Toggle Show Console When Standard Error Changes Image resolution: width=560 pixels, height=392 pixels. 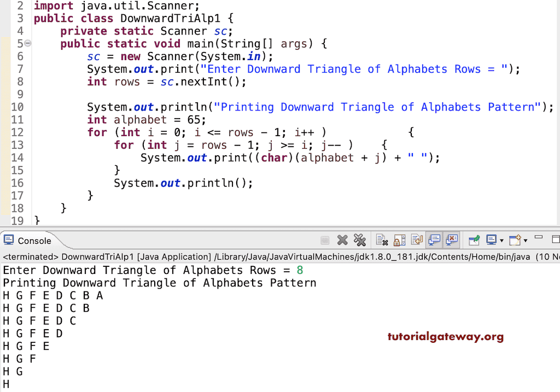pyautogui.click(x=450, y=240)
